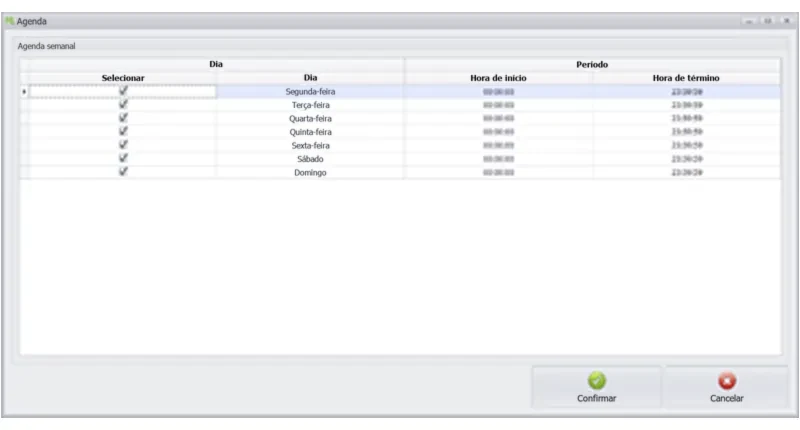This screenshot has height=430, width=800.
Task: Uncheck the Sábado checkbox
Action: (x=123, y=158)
